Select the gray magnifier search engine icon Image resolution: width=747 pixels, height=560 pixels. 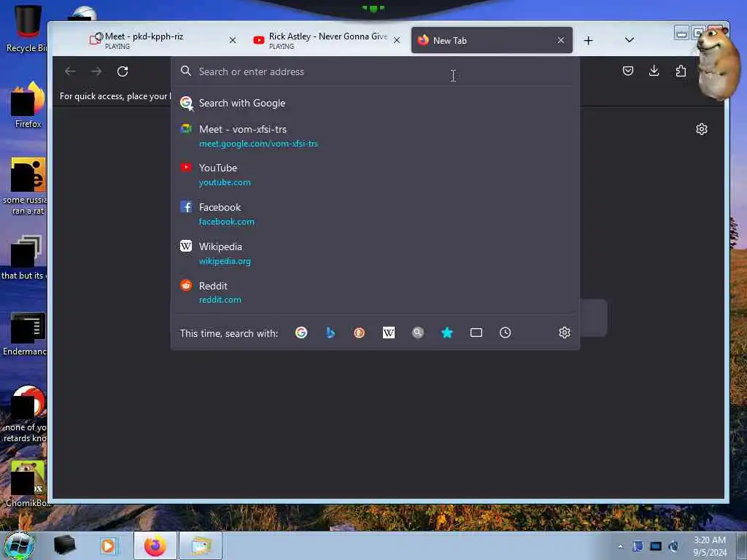tap(418, 332)
